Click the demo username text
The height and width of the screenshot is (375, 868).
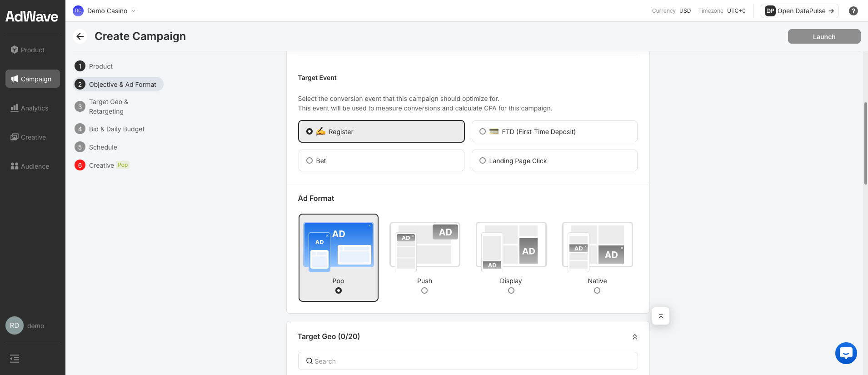(35, 326)
